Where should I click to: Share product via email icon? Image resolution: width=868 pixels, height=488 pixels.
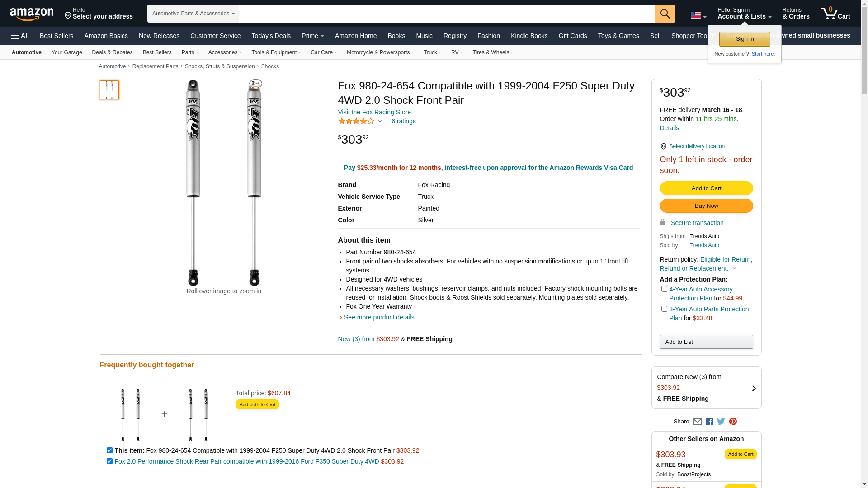(x=697, y=422)
